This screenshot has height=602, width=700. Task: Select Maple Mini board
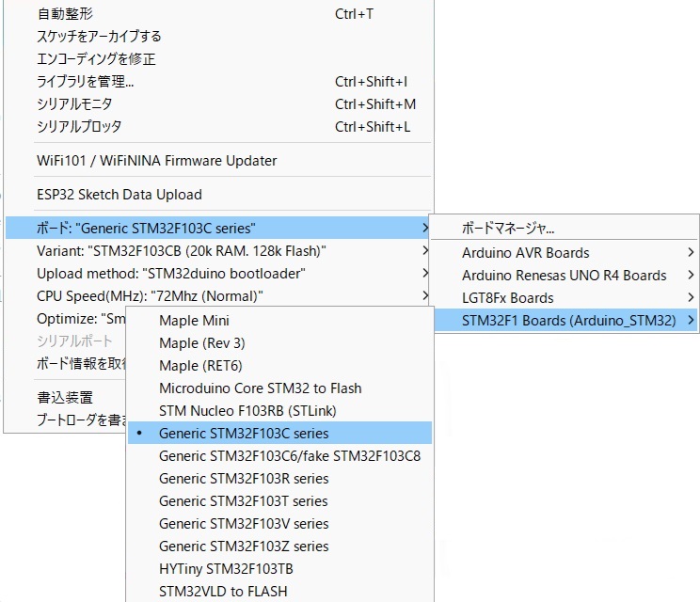(x=280, y=321)
